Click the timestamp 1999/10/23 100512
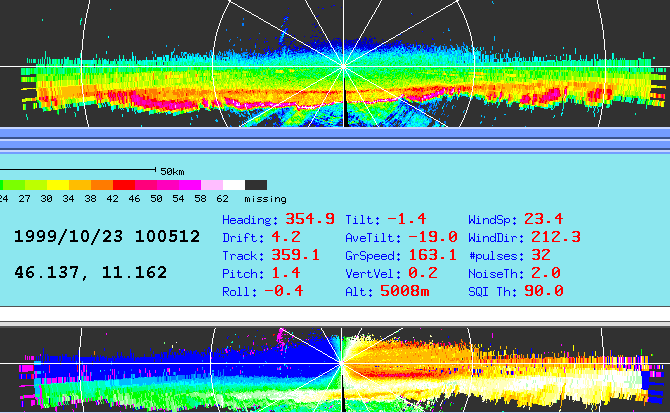Screen dimensions: 670x413 coord(106,237)
